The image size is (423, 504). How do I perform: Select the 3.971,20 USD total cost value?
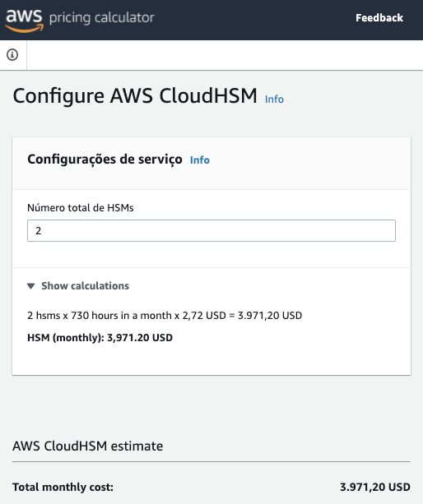click(x=375, y=487)
